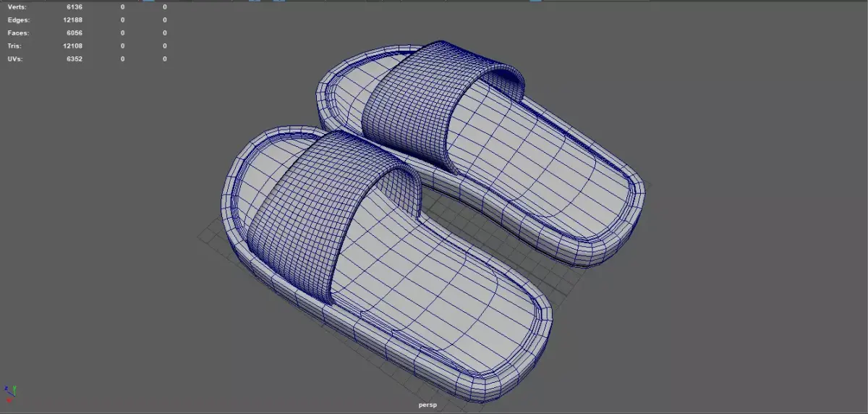Click the 'Edges:' label in poly count
The image size is (868, 414).
coord(18,20)
